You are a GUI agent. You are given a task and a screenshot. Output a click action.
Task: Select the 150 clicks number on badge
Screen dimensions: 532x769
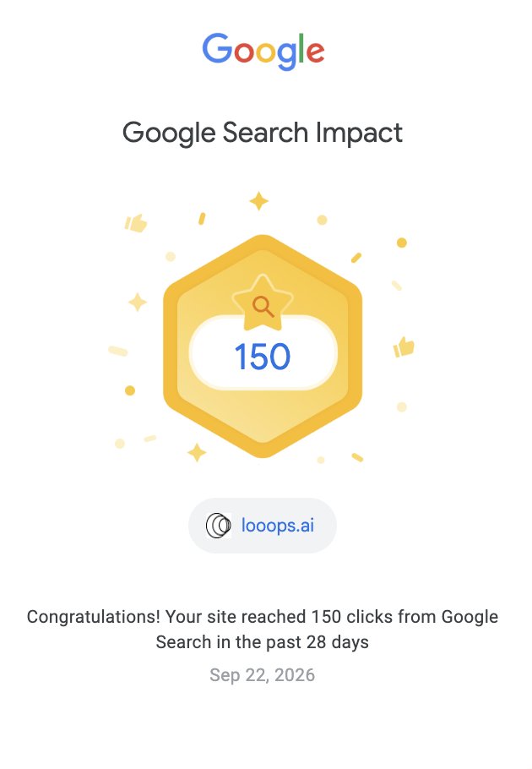tap(263, 357)
